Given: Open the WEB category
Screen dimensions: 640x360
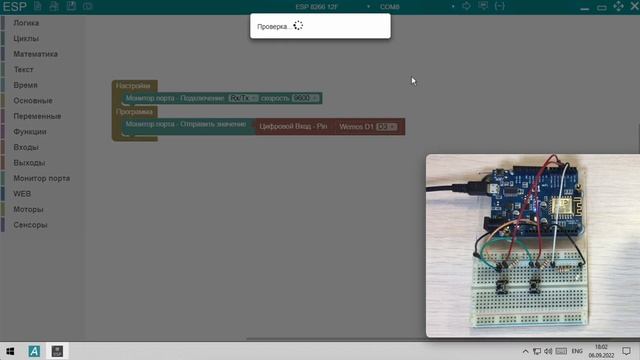Looking at the screenshot, I should click(x=22, y=193).
